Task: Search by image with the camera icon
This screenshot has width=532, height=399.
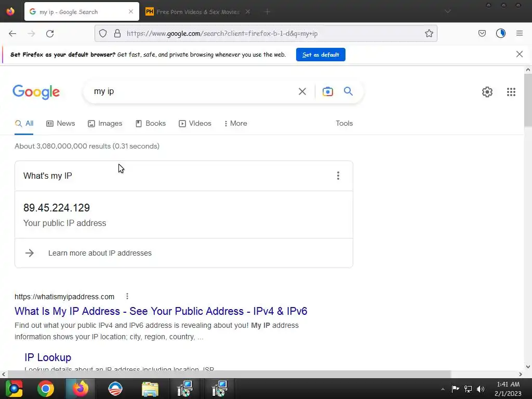Action: [328, 91]
